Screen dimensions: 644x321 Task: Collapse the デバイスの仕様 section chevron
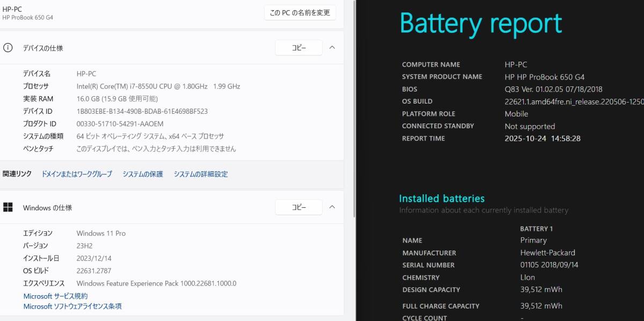pyautogui.click(x=332, y=48)
